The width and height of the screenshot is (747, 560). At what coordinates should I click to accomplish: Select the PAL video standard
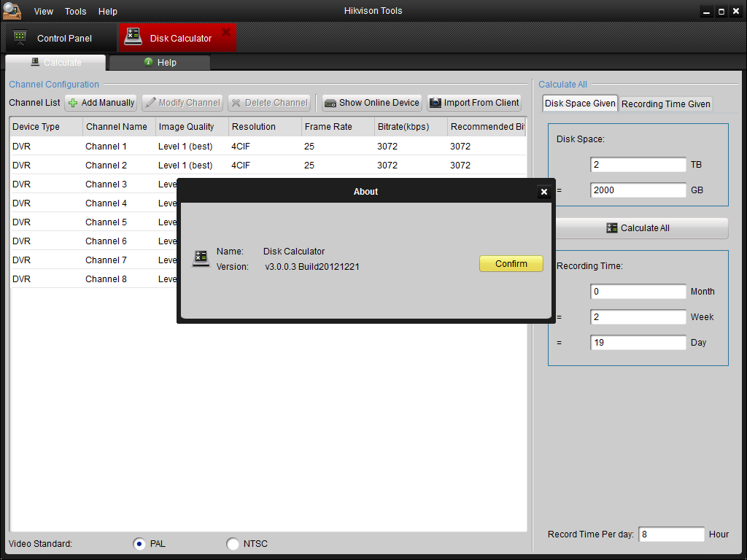(x=139, y=544)
